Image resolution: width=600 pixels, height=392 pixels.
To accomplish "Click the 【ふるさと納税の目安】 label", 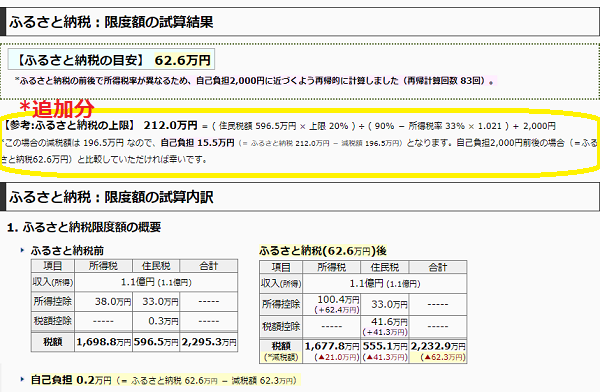I will coord(80,60).
